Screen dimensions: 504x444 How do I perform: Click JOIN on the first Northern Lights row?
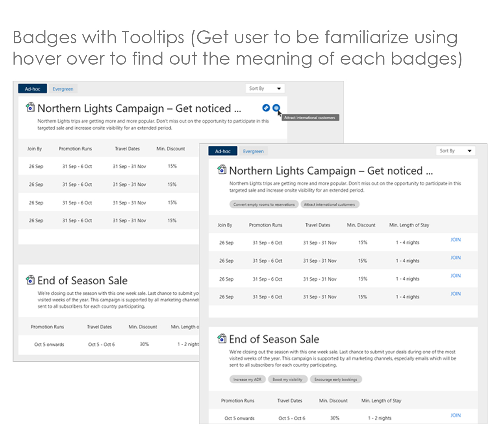[456, 240]
